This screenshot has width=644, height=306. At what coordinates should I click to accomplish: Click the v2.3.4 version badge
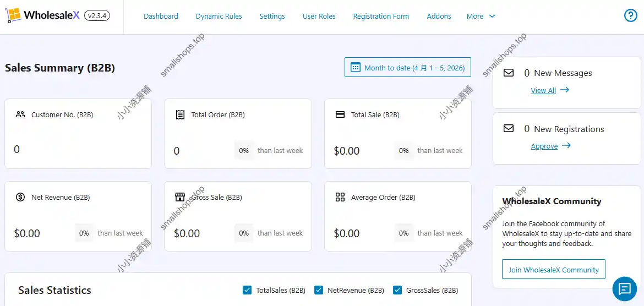(97, 15)
